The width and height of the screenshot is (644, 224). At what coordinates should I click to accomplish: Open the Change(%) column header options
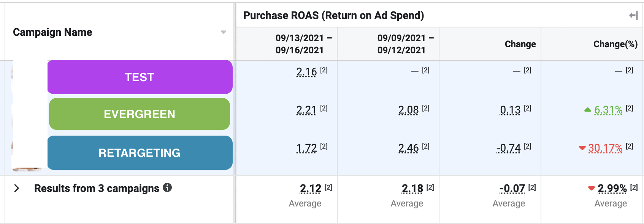[615, 44]
